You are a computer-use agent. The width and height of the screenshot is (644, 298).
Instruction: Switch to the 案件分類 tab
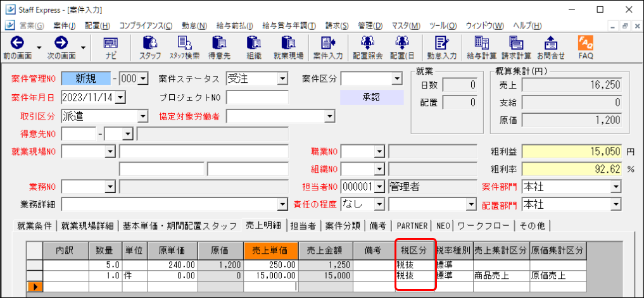tap(343, 225)
